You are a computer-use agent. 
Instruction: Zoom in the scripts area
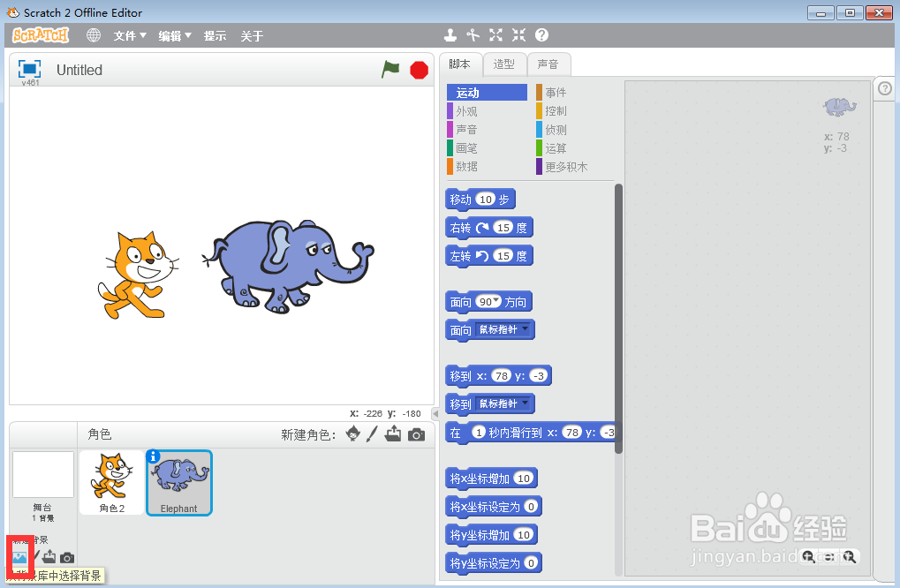click(x=850, y=556)
